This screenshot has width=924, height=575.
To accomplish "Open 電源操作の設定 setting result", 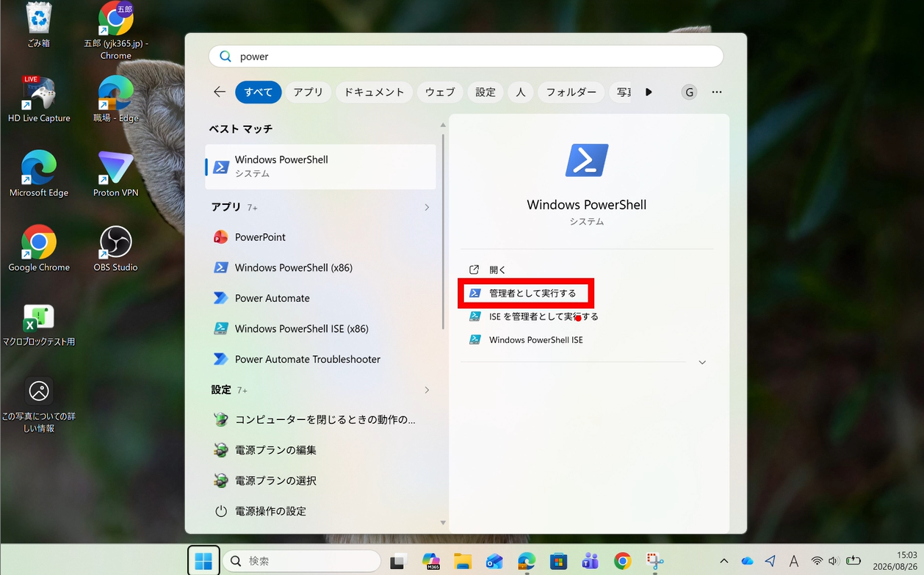I will tap(321, 511).
